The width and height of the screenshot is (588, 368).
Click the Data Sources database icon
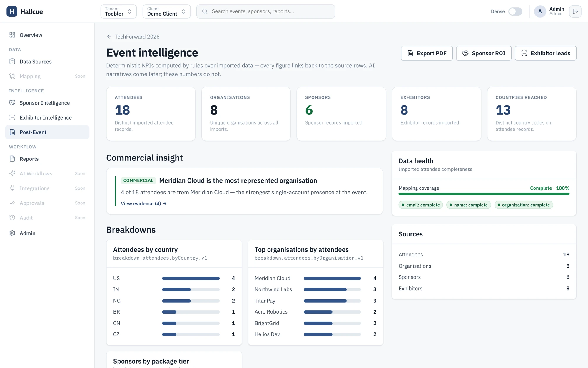[12, 61]
